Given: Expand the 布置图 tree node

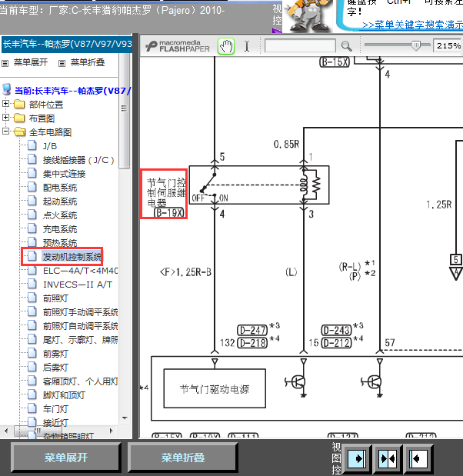Looking at the screenshot, I should coord(5,117).
